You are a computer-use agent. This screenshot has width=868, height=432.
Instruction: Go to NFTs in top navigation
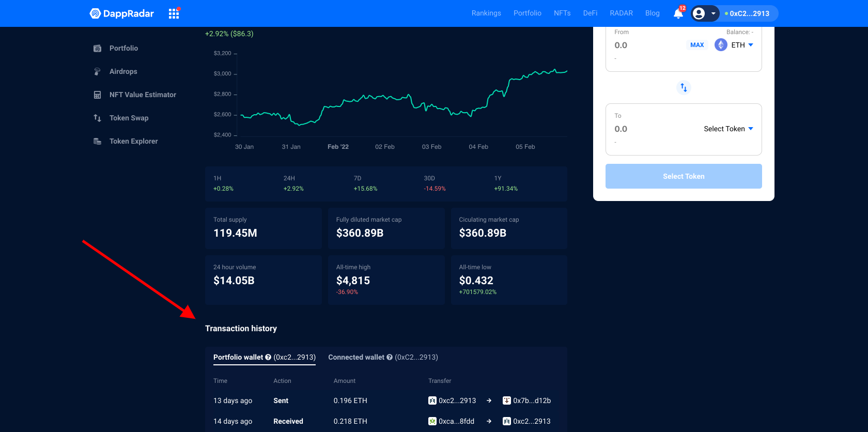click(562, 13)
